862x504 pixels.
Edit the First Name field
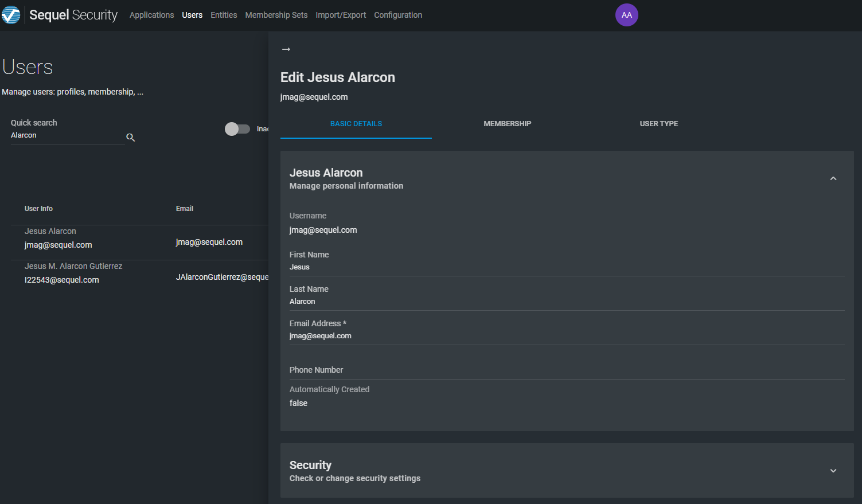566,267
